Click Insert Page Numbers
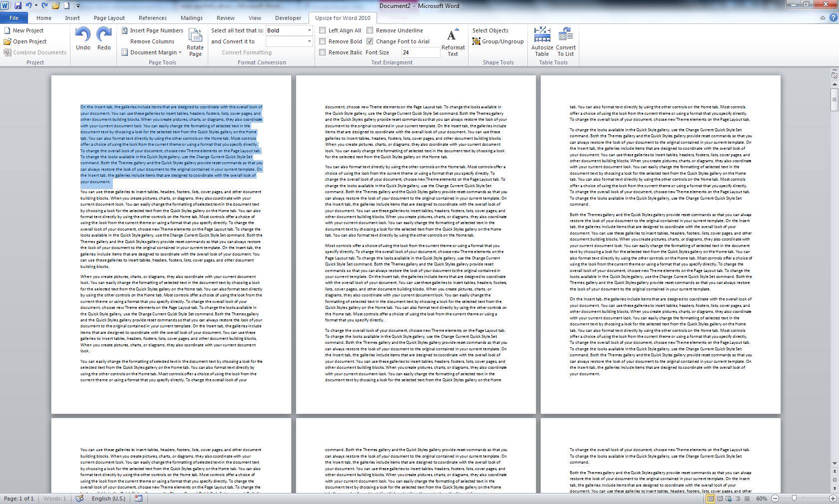The image size is (839, 504). click(152, 30)
